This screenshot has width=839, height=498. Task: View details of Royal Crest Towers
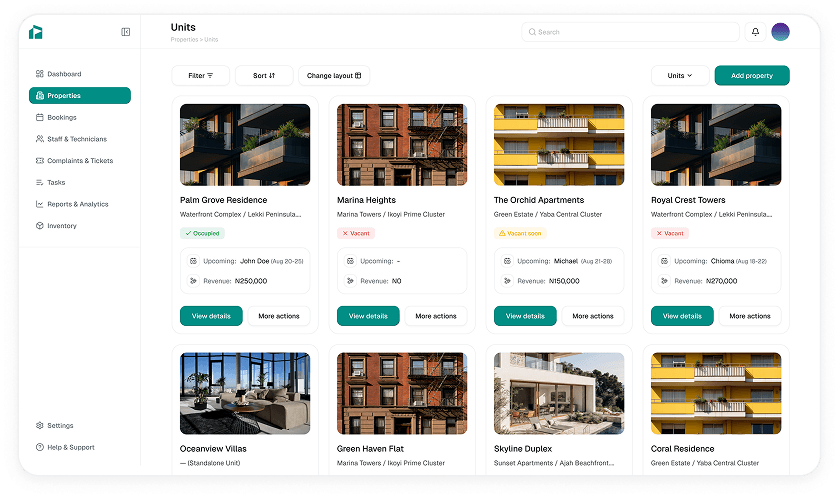click(682, 316)
